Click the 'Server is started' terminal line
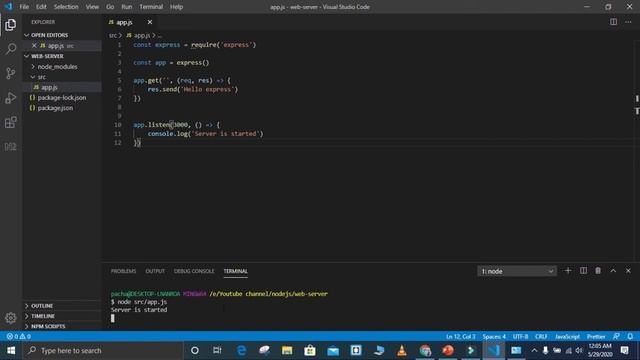Image resolution: width=640 pixels, height=360 pixels. tap(139, 310)
